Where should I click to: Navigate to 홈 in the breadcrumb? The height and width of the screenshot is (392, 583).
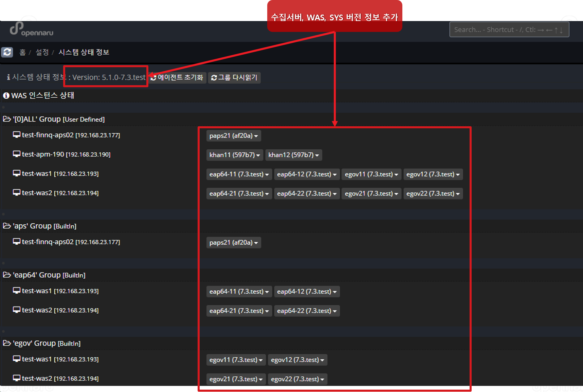tap(22, 52)
